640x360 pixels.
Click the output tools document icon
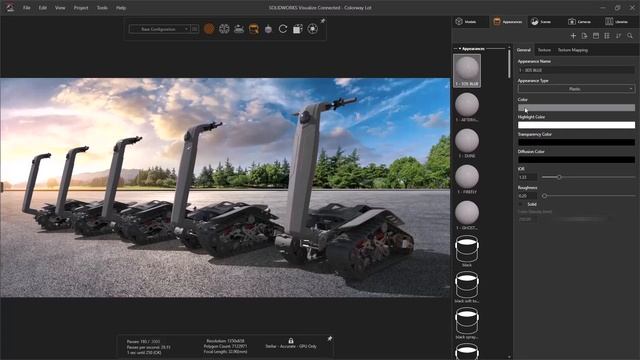[298, 29]
